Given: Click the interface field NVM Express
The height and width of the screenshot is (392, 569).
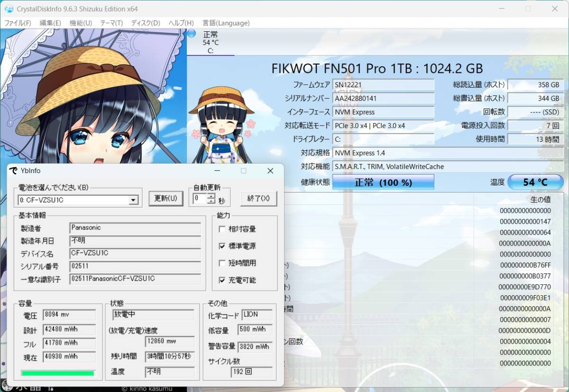Looking at the screenshot, I should (x=383, y=112).
